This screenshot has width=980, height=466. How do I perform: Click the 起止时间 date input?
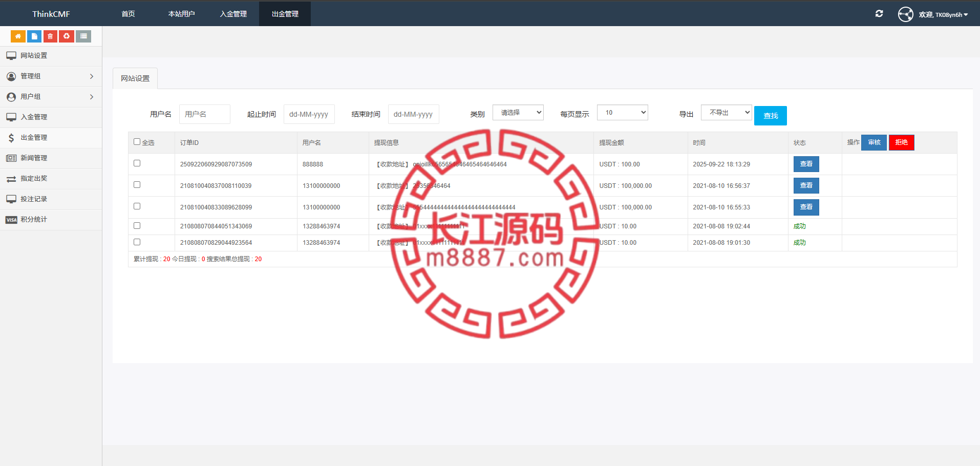[x=309, y=114]
